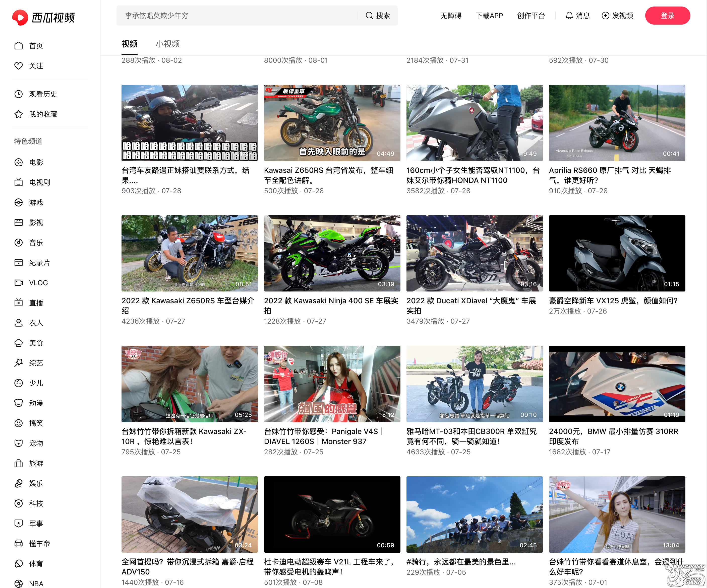The height and width of the screenshot is (588, 707).
Task: Select the 少儿 channel icon
Action: tap(19, 383)
